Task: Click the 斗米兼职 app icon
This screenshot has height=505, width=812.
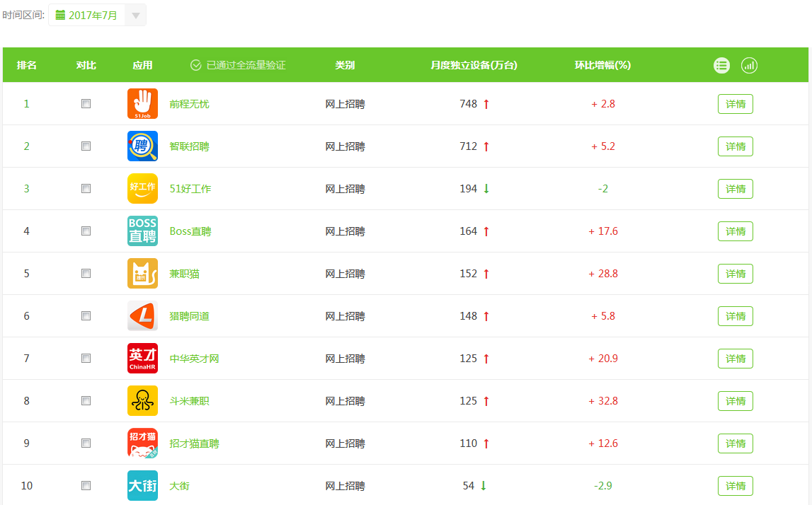Action: (142, 400)
